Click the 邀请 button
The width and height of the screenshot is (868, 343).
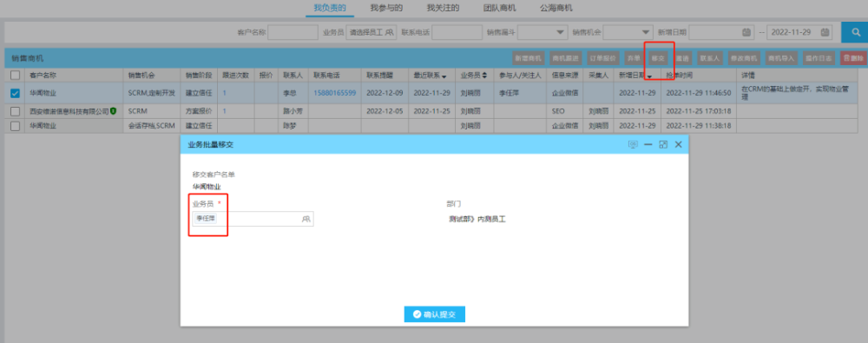(682, 57)
